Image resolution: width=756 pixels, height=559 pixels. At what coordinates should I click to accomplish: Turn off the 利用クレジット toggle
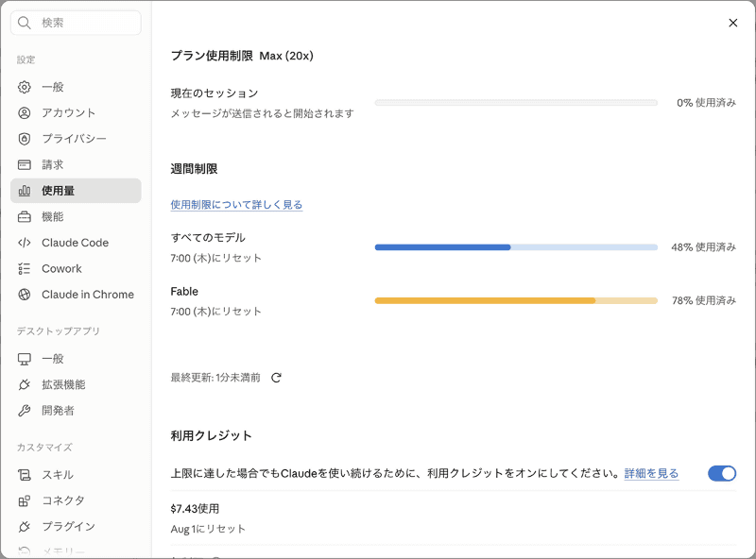point(722,473)
